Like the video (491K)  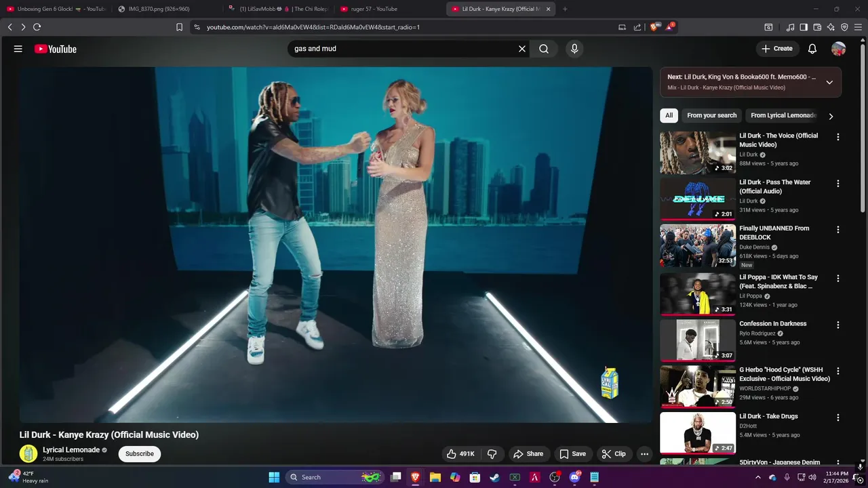pyautogui.click(x=460, y=454)
